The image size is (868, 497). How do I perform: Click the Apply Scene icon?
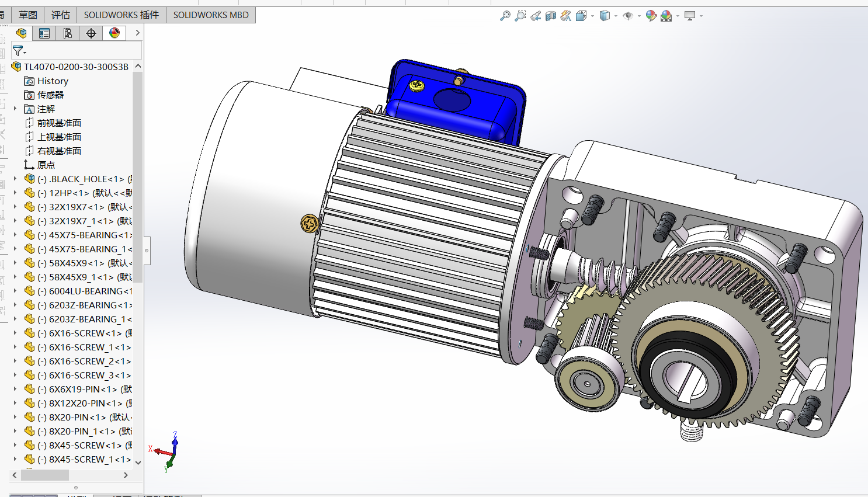[666, 16]
